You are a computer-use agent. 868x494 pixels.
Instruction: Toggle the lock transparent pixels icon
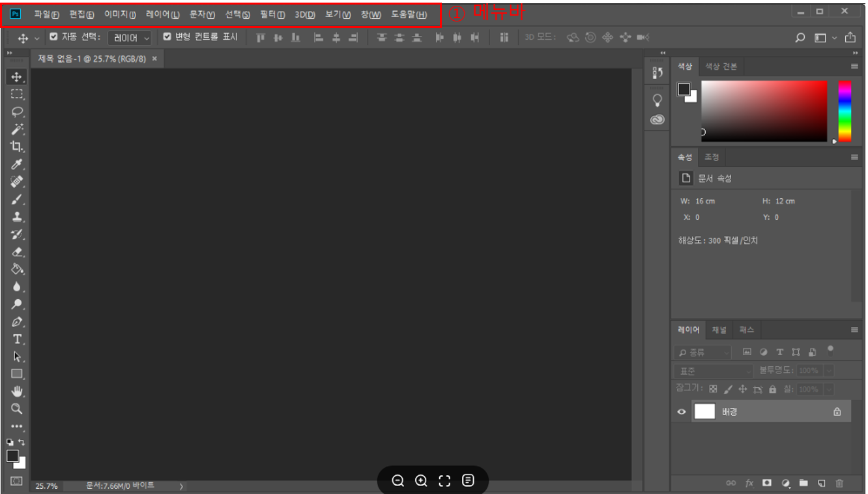pos(713,389)
